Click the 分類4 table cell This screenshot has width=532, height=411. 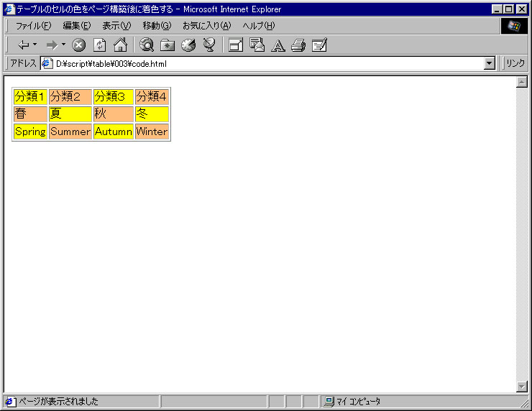pyautogui.click(x=152, y=97)
